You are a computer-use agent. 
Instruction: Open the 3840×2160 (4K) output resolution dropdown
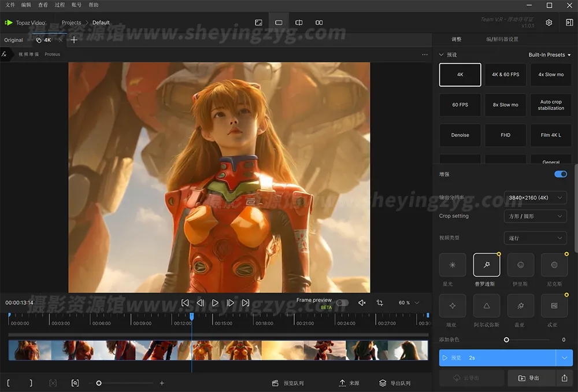[x=535, y=198]
